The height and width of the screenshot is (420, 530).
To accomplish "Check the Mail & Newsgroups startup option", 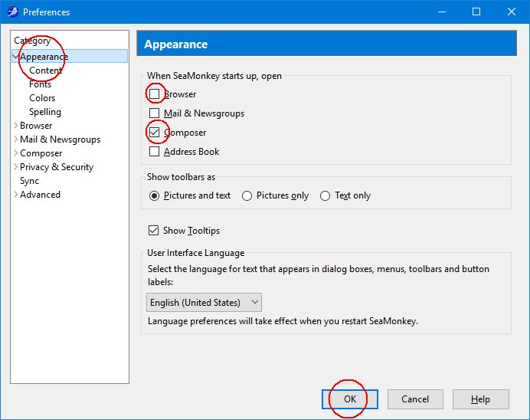I will coord(155,113).
